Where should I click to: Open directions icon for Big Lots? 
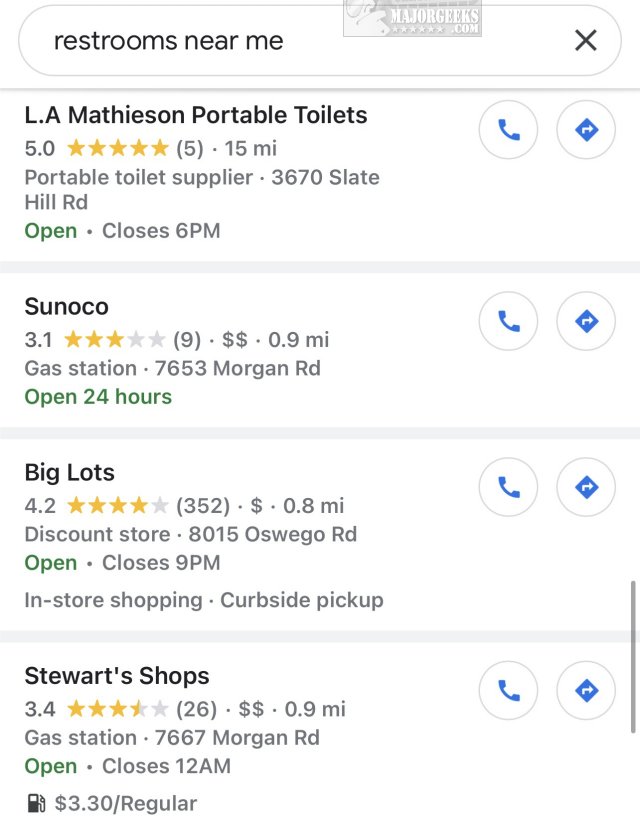pos(586,487)
